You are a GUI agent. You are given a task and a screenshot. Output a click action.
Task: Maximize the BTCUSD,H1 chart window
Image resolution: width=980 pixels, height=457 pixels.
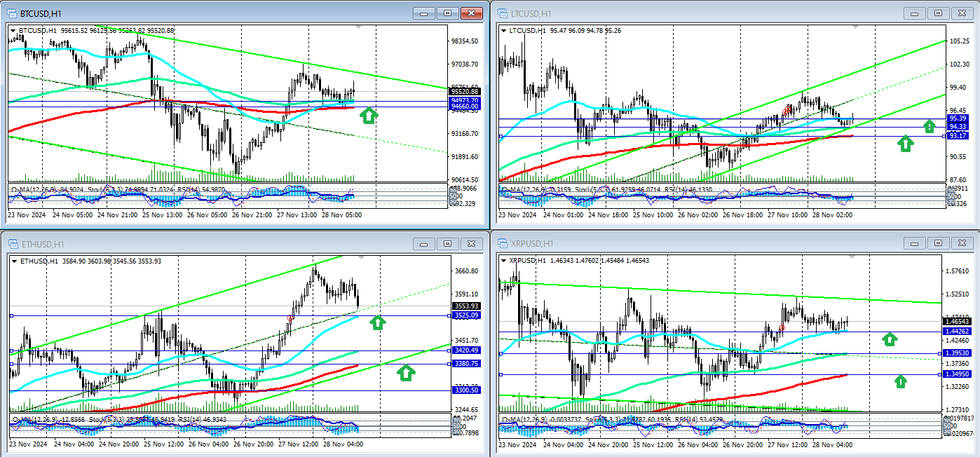[449, 13]
